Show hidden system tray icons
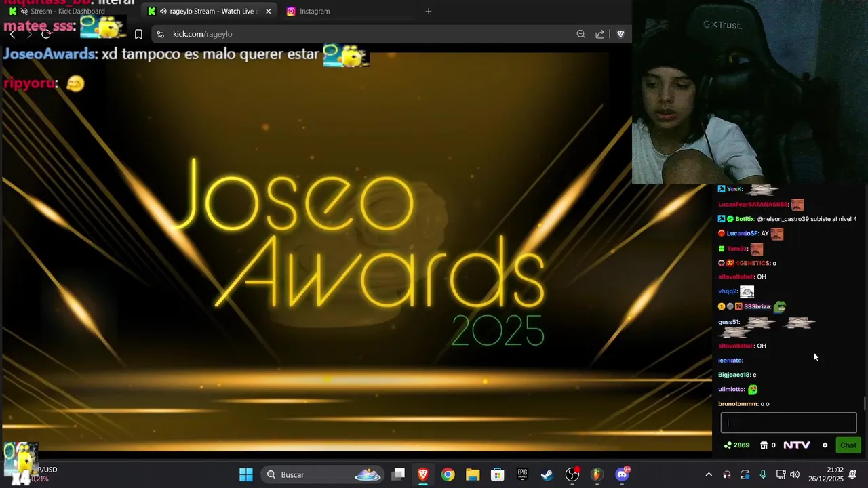This screenshot has height=488, width=868. coord(709,474)
